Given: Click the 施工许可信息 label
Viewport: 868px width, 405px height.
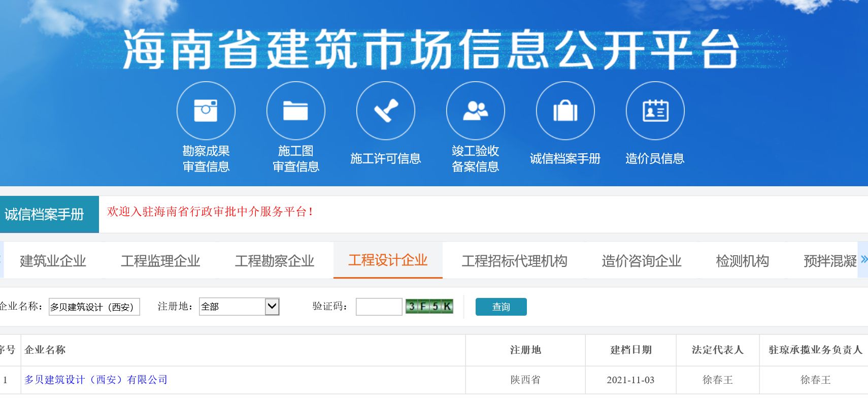Looking at the screenshot, I should coord(386,158).
